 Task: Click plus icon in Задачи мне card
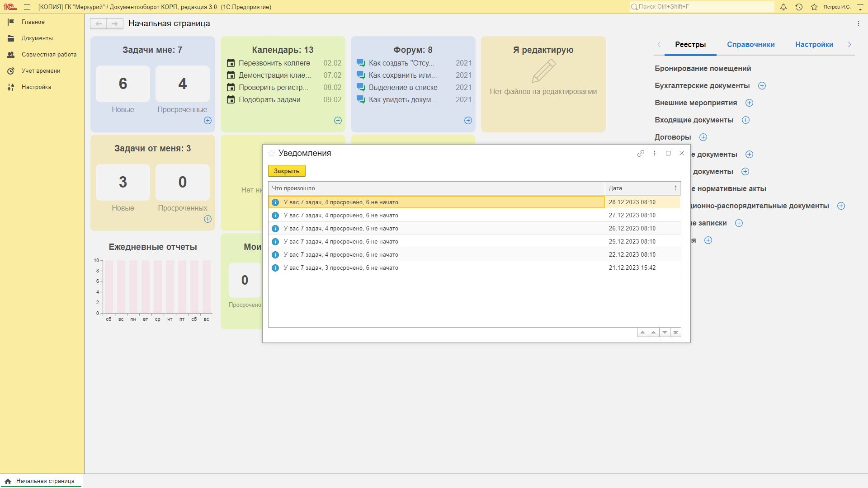208,120
